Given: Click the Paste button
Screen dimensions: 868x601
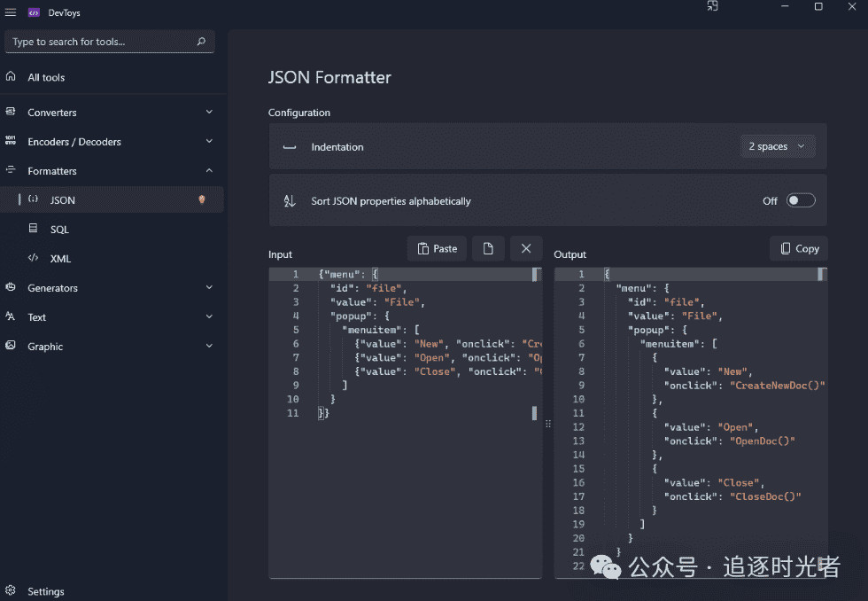Looking at the screenshot, I should [437, 249].
